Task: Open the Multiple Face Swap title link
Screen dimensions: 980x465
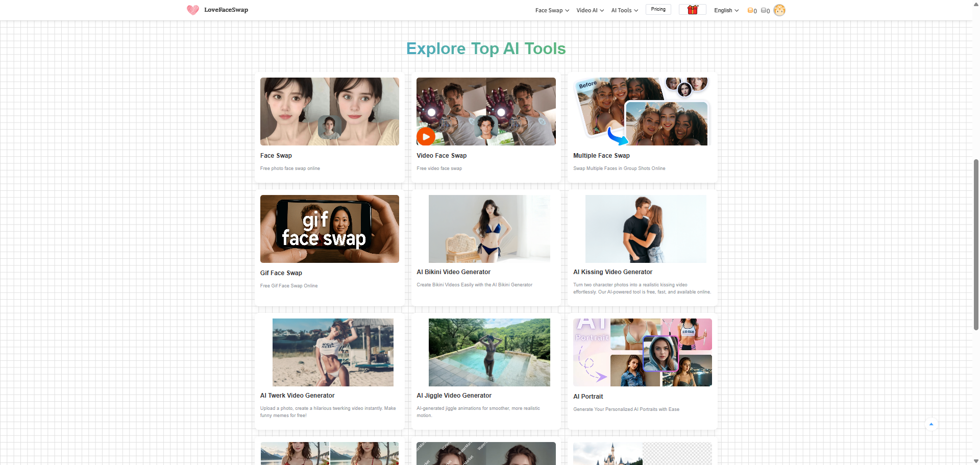Action: coord(601,156)
